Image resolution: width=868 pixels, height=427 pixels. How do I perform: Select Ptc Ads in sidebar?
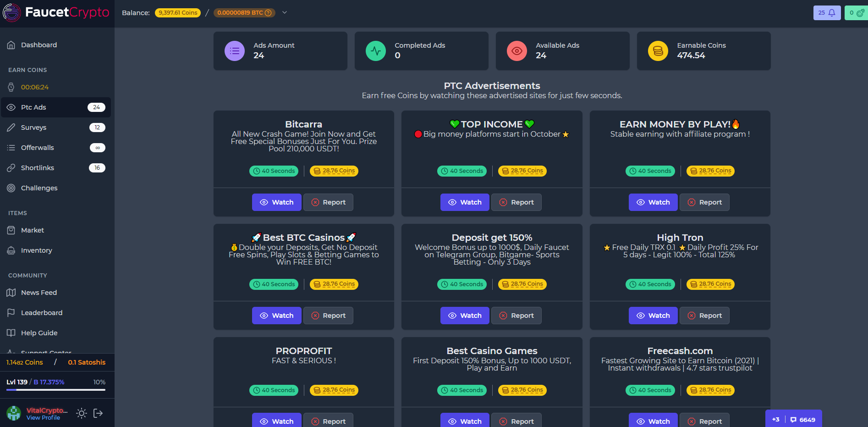(x=56, y=107)
